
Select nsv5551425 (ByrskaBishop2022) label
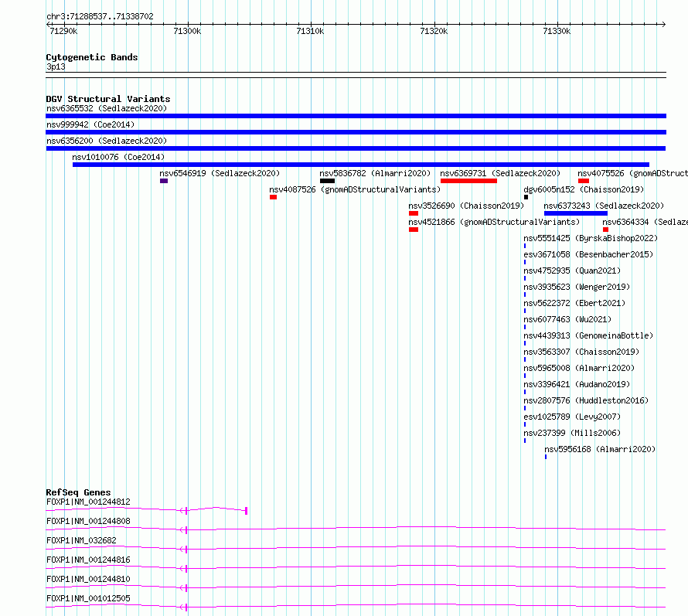point(591,238)
